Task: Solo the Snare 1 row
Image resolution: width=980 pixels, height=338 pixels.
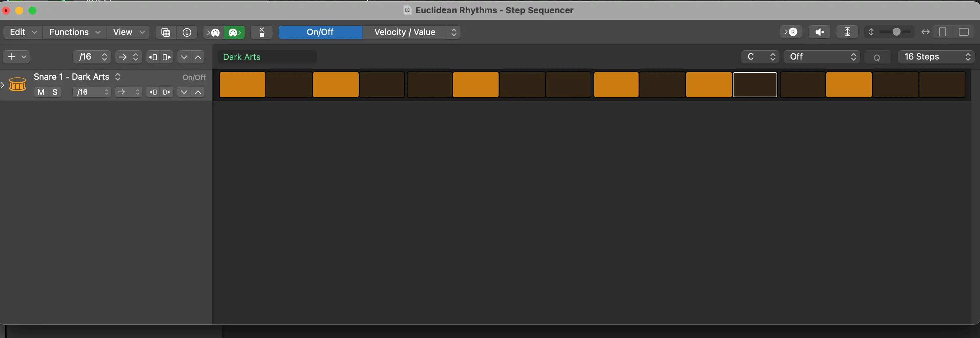Action: [x=55, y=92]
